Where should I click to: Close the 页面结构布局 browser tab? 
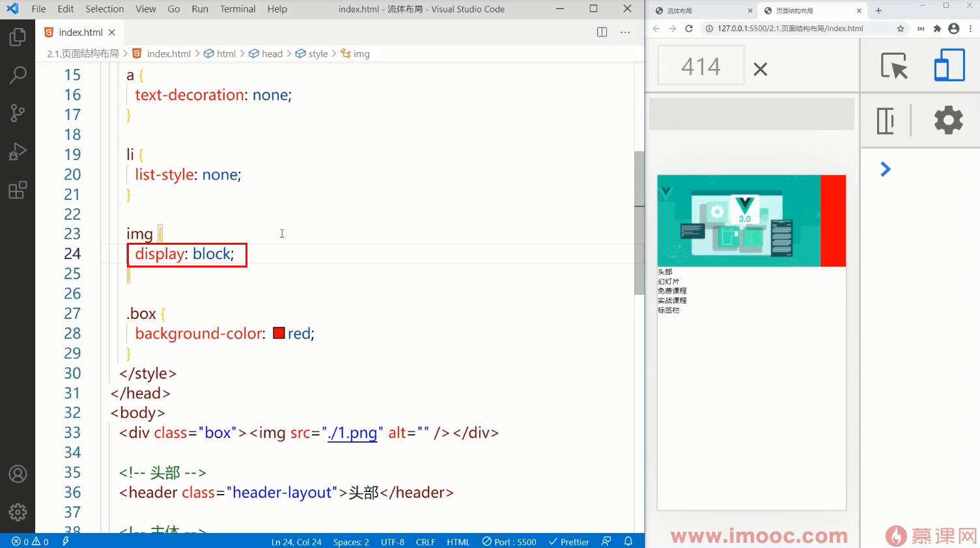[859, 11]
